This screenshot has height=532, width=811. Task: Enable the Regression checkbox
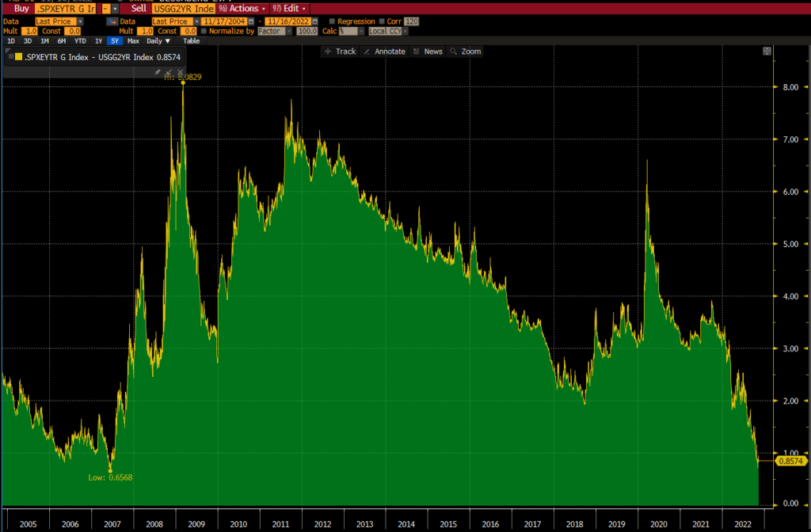click(x=332, y=21)
